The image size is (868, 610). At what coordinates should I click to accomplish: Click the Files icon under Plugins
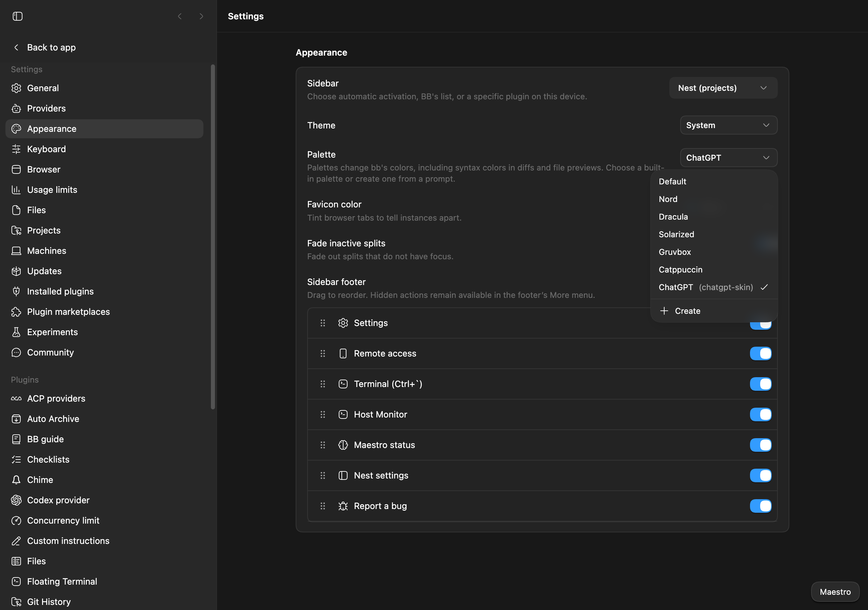16,561
